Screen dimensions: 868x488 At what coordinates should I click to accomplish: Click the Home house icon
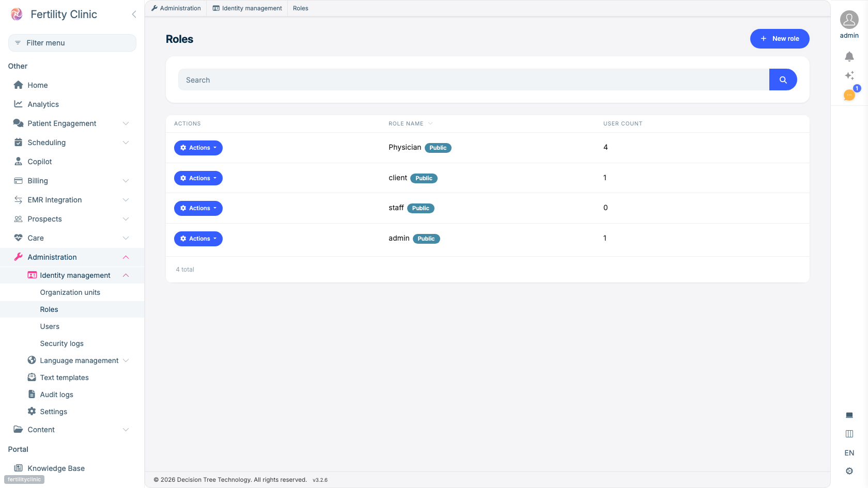tap(19, 85)
